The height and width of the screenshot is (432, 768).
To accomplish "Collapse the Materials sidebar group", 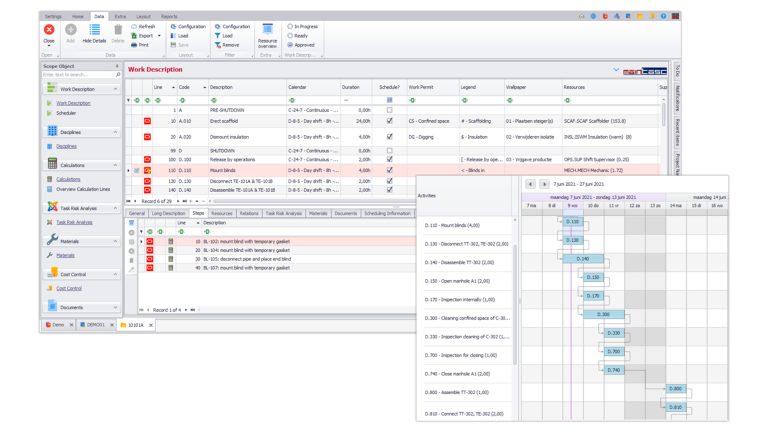I will 116,241.
